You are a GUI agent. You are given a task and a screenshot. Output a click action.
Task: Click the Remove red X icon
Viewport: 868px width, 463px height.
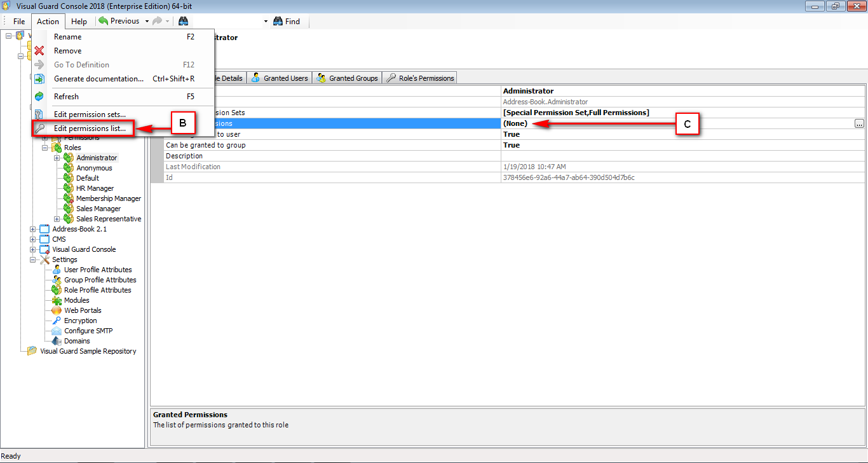click(x=39, y=50)
